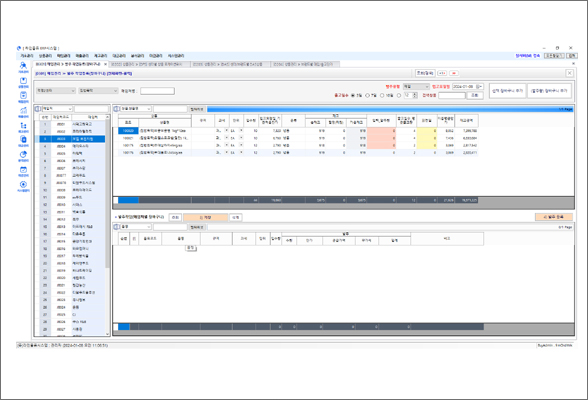Open the person-with-magnifier icon atop the left sidebar

pos(23,66)
